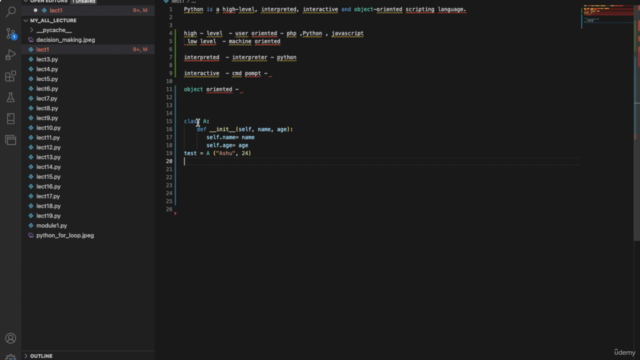Click the '__init__' method name on line 16
This screenshot has width=640, height=360.
(x=222, y=129)
